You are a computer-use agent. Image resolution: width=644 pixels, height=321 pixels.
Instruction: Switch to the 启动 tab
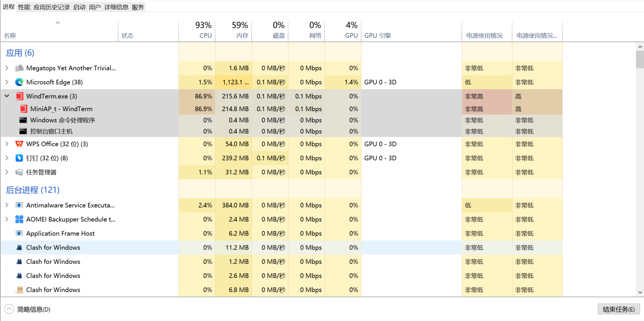[x=79, y=7]
